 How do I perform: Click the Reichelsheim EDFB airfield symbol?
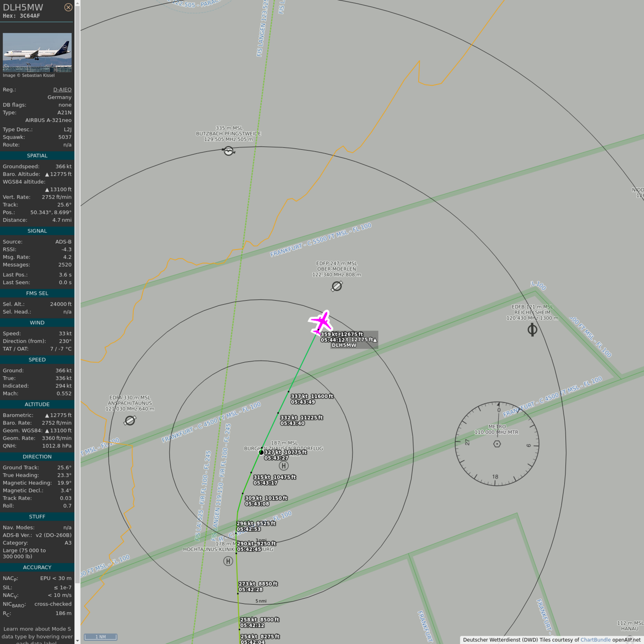point(532,330)
